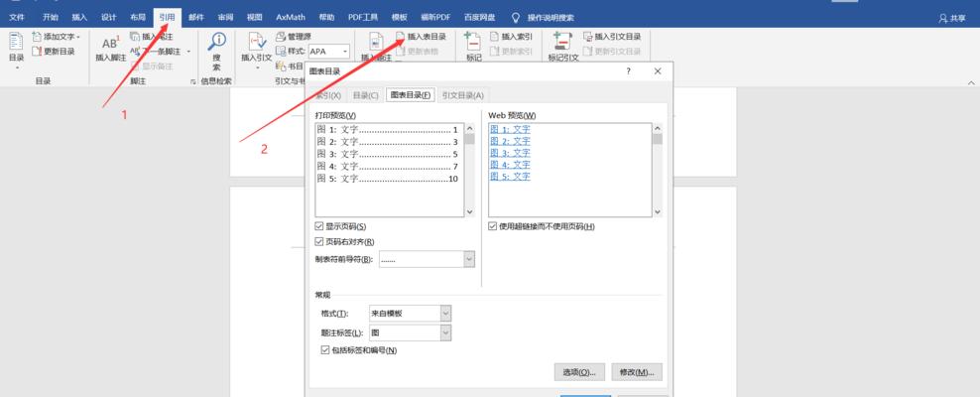Close the 图表目录 dialog
This screenshot has height=397, width=980.
click(x=658, y=71)
